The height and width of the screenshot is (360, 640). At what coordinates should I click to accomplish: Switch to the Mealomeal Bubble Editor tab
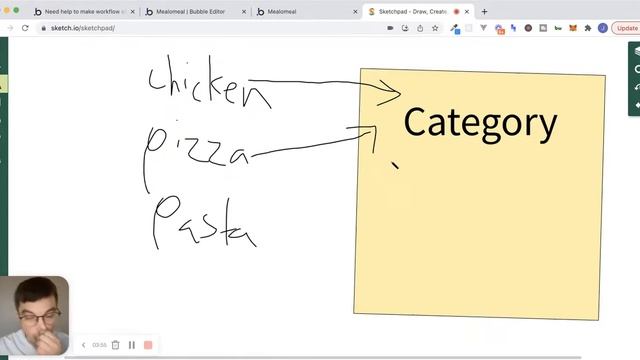(195, 12)
